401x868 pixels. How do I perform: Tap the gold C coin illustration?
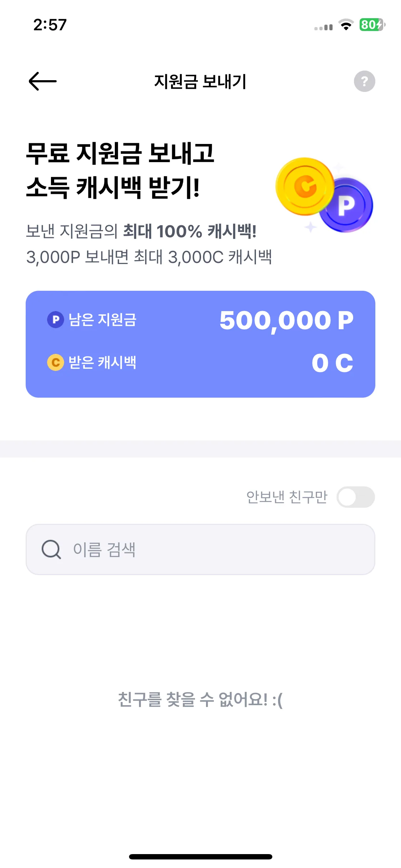(305, 186)
